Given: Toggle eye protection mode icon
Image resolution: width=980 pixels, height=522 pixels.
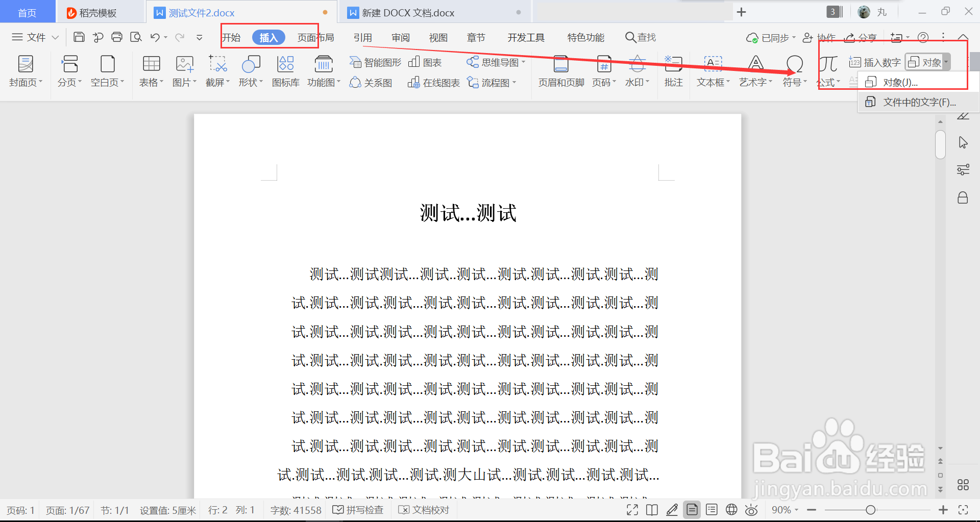Looking at the screenshot, I should [x=751, y=510].
